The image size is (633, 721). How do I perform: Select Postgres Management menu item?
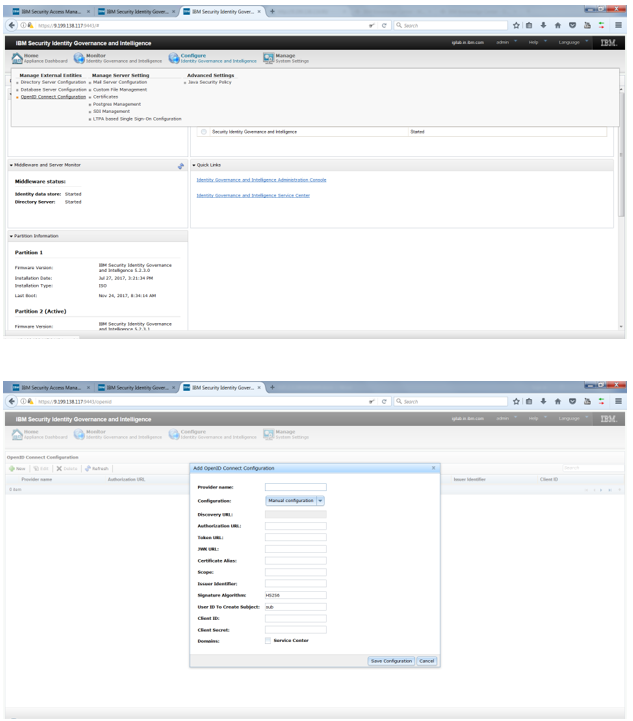[117, 104]
